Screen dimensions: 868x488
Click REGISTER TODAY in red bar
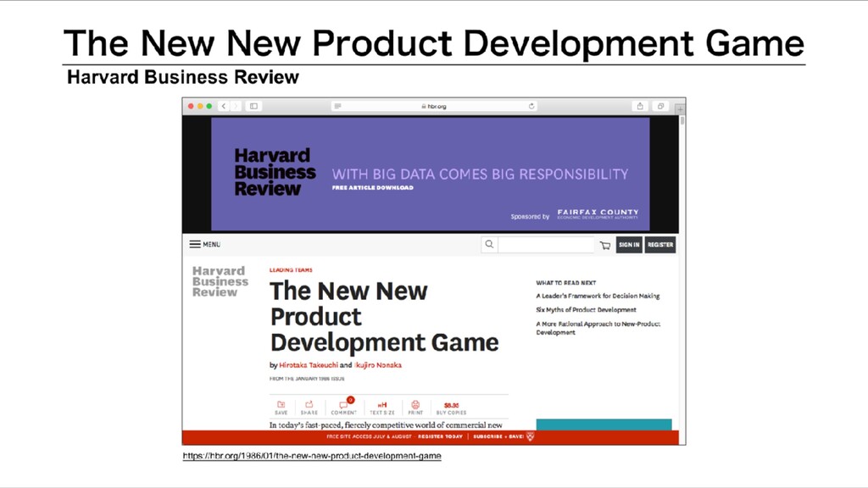(x=440, y=436)
